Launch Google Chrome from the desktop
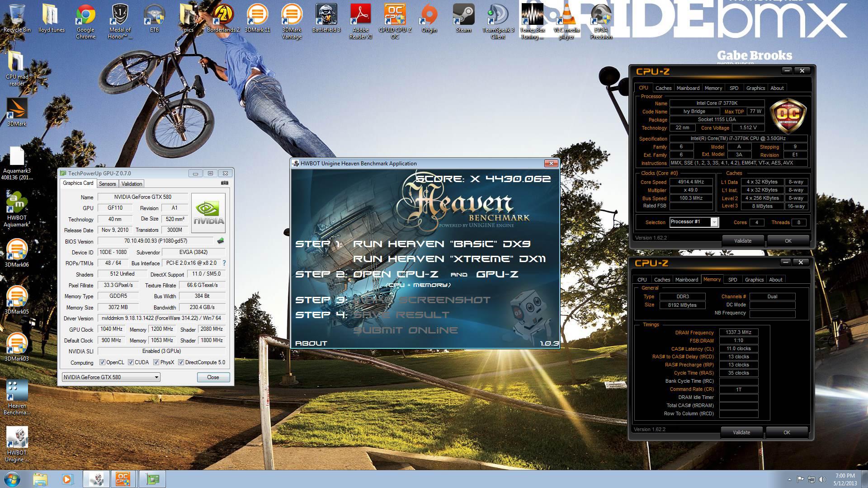 85,21
